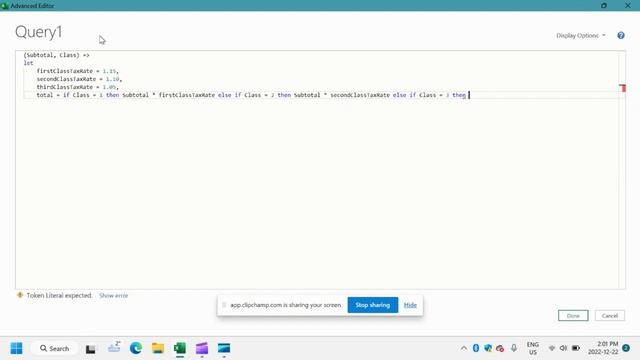The width and height of the screenshot is (640, 360).
Task: Open the help question mark icon
Action: coord(621,36)
